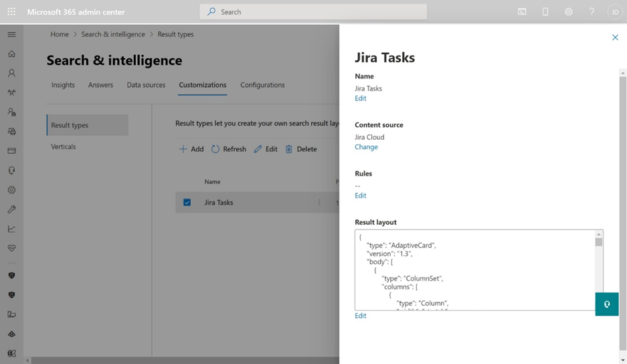Image resolution: width=627 pixels, height=364 pixels.
Task: Open Exchange admin center icon
Action: (x=11, y=353)
